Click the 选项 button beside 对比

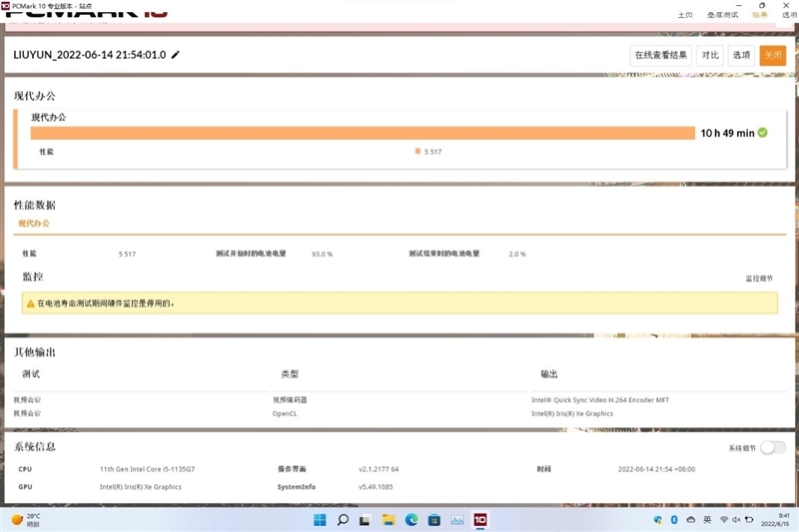pos(741,55)
